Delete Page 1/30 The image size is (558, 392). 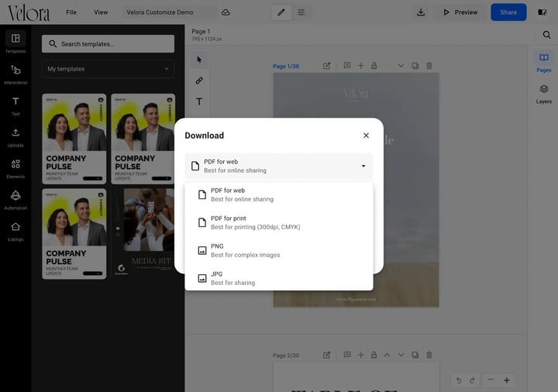pos(429,66)
